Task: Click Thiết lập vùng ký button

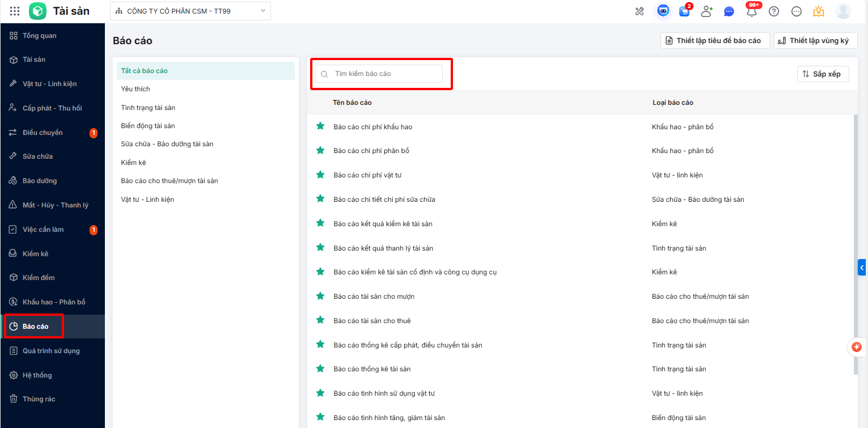Action: tap(815, 41)
